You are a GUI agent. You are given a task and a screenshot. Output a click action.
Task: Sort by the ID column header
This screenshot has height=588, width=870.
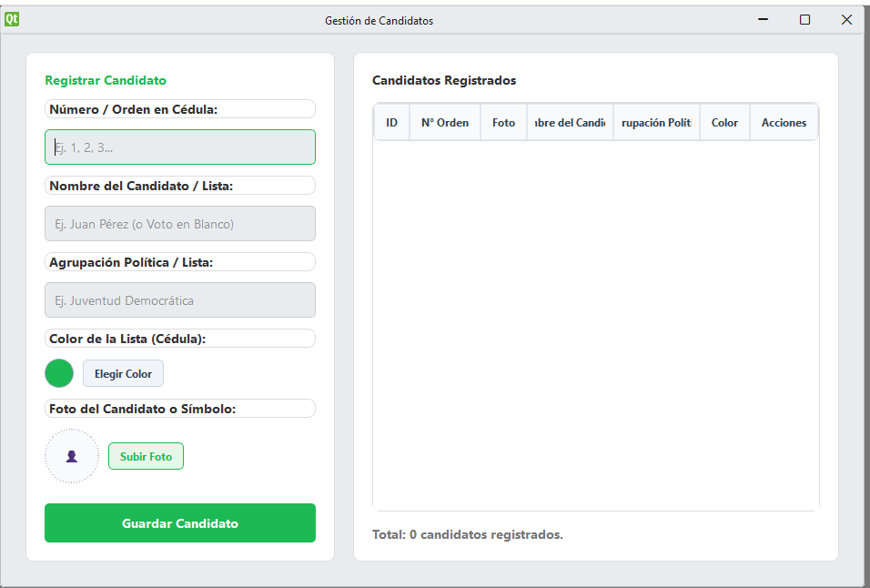coord(391,123)
